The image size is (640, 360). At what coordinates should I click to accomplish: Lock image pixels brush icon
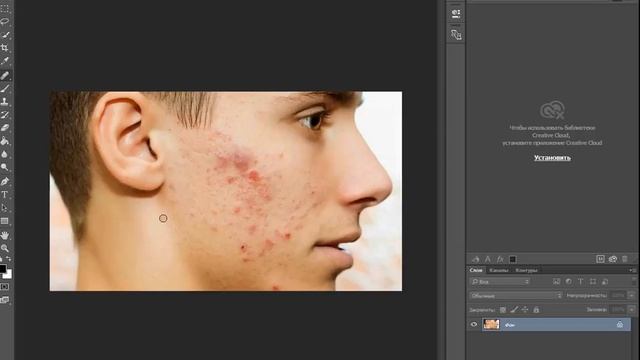pos(514,310)
